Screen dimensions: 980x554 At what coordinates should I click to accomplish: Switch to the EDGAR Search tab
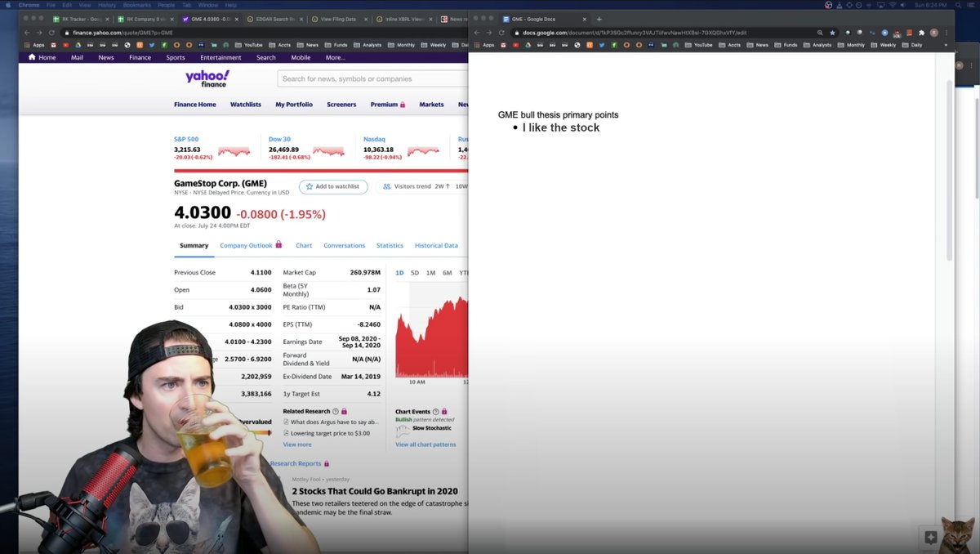click(x=275, y=19)
